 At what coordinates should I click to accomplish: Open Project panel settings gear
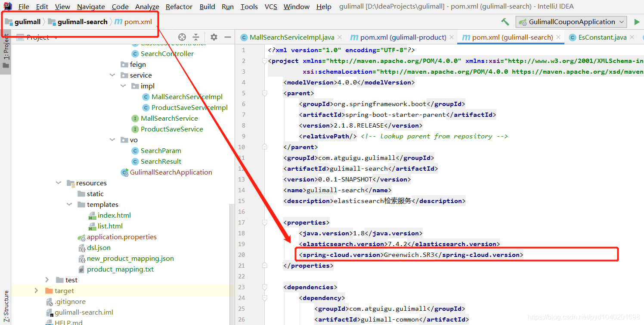pos(214,37)
